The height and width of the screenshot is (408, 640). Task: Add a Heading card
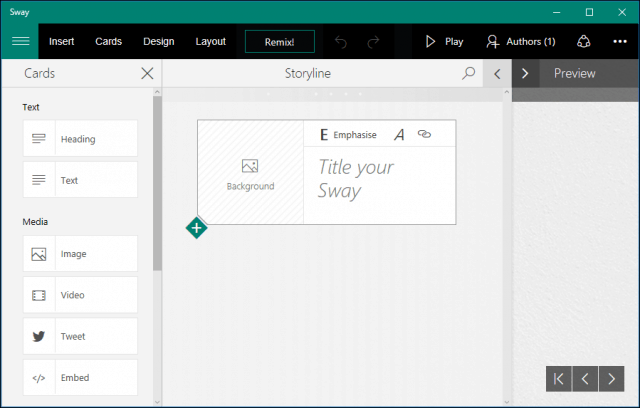[80, 138]
